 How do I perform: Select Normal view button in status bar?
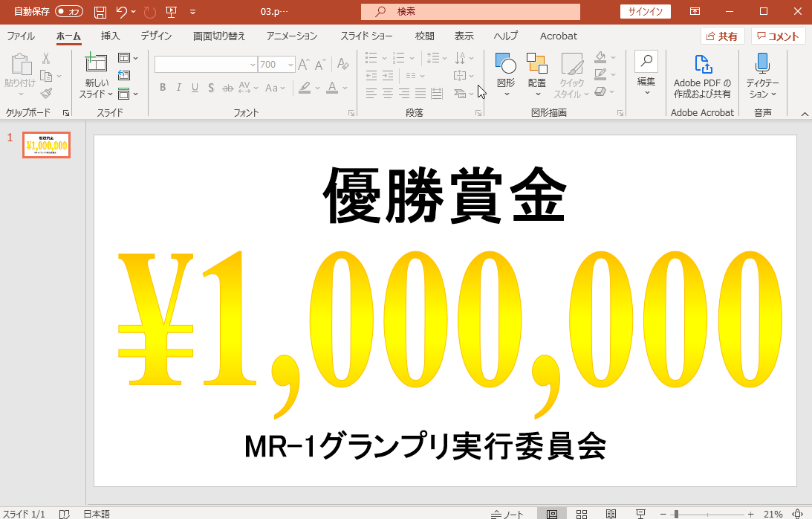pos(552,514)
